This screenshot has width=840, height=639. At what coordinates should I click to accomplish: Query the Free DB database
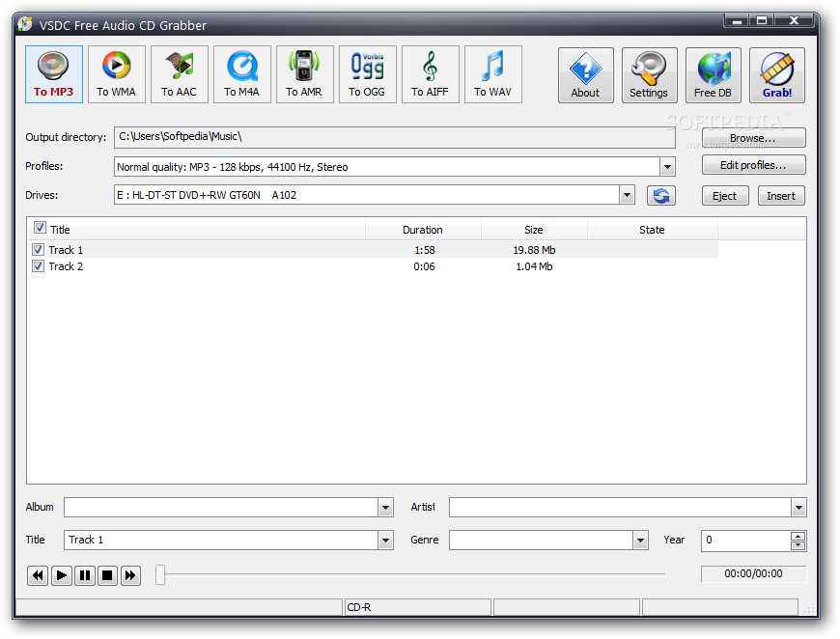pyautogui.click(x=714, y=75)
